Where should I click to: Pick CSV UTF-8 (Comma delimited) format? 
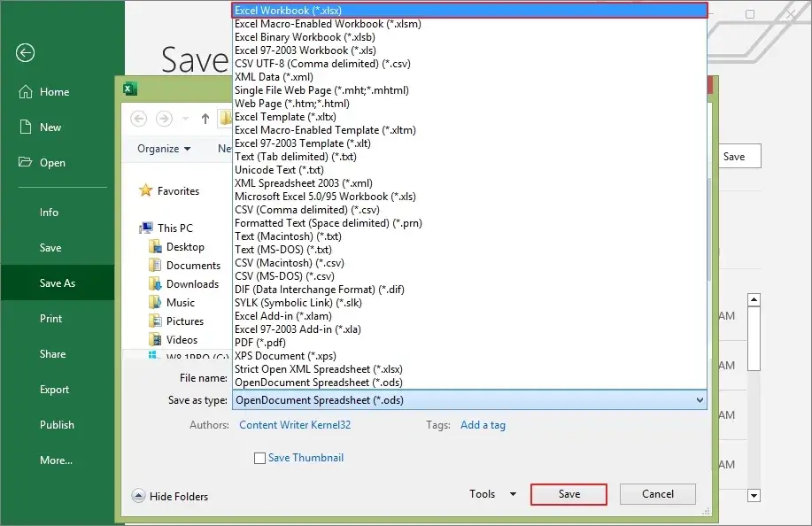[x=469, y=64]
